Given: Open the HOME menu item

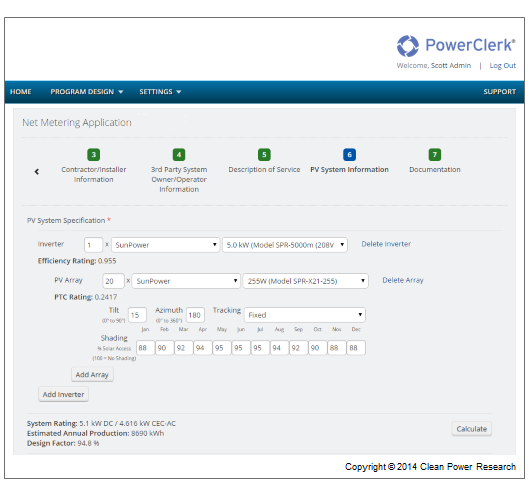Looking at the screenshot, I should click(21, 92).
